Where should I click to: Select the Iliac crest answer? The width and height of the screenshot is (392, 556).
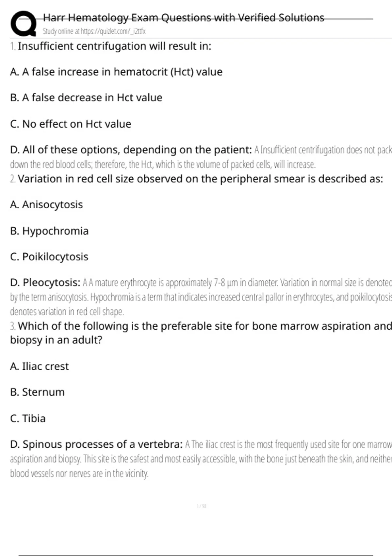(40, 366)
